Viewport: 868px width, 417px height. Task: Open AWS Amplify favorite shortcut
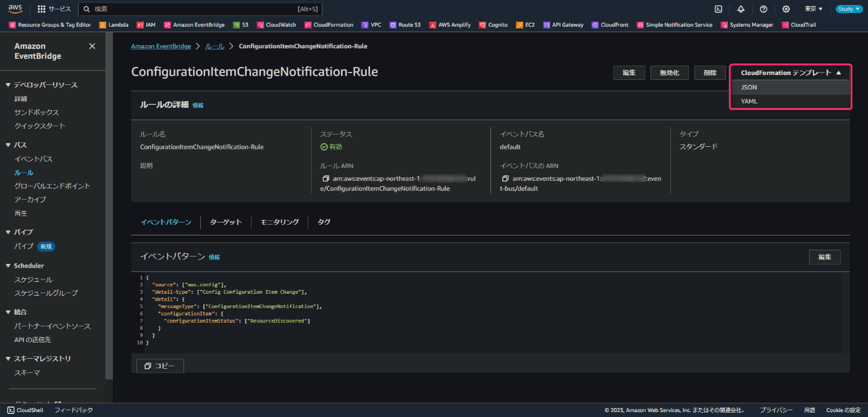[449, 25]
